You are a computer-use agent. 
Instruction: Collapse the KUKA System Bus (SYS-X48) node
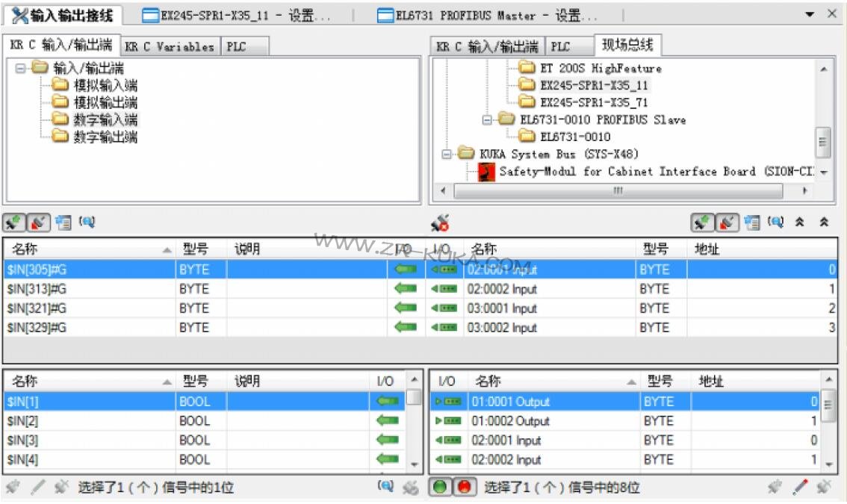pyautogui.click(x=447, y=154)
